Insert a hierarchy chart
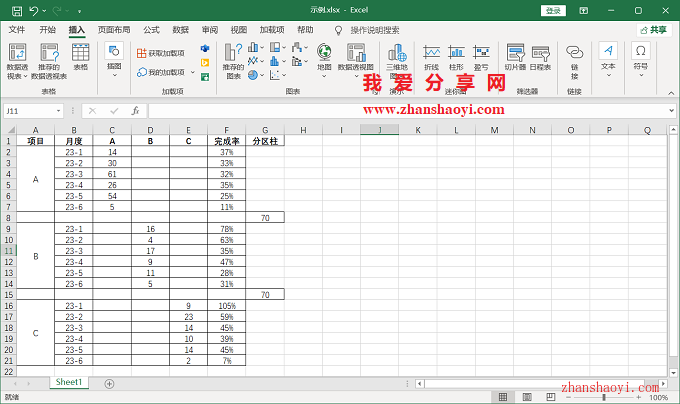 [275, 47]
